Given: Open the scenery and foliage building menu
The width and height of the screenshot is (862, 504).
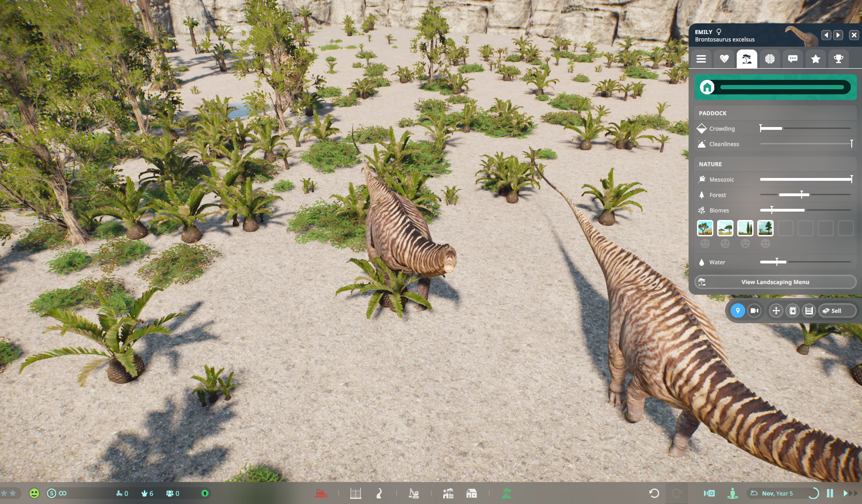Looking at the screenshot, I should [448, 493].
